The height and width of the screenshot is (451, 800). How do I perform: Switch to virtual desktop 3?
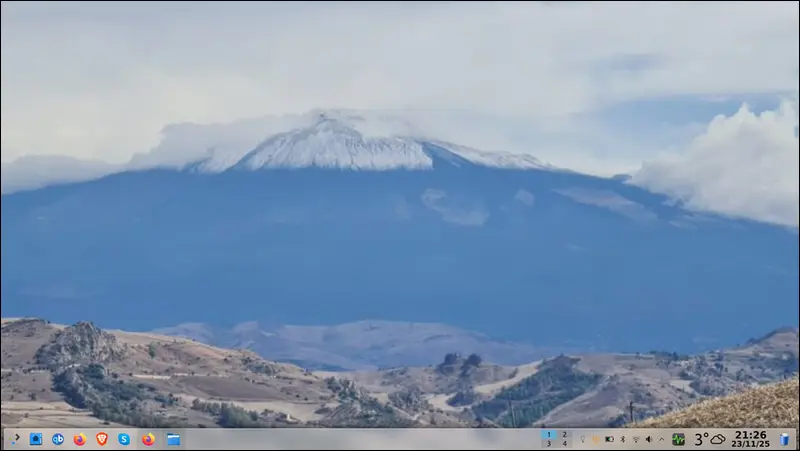tap(548, 444)
